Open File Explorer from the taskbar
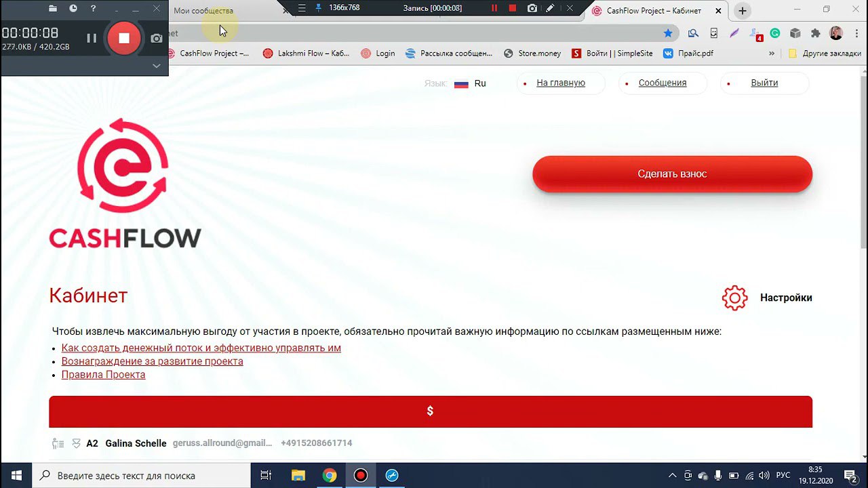Image resolution: width=868 pixels, height=488 pixels. click(x=298, y=475)
